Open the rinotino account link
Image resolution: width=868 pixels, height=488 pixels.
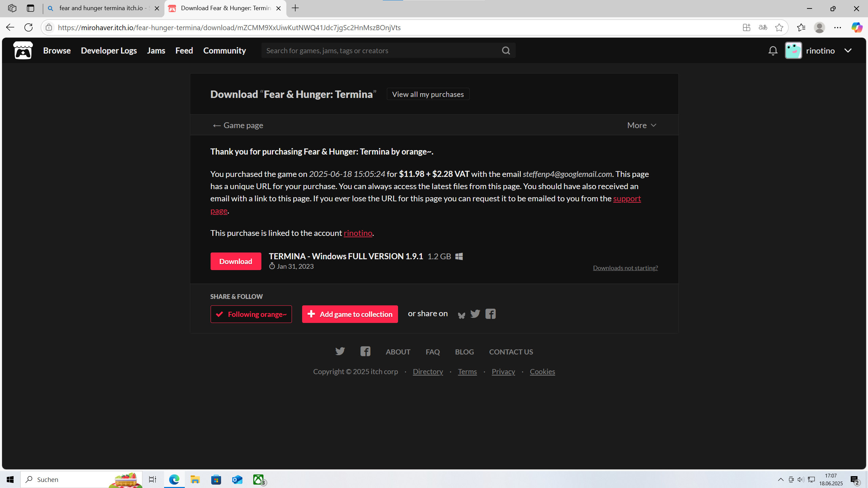coord(358,233)
